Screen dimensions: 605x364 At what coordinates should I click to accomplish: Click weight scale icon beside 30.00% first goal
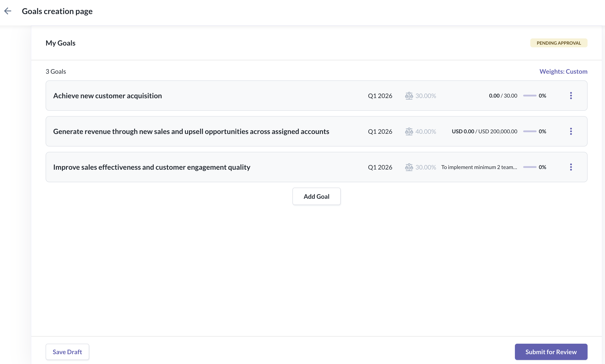[x=409, y=96]
